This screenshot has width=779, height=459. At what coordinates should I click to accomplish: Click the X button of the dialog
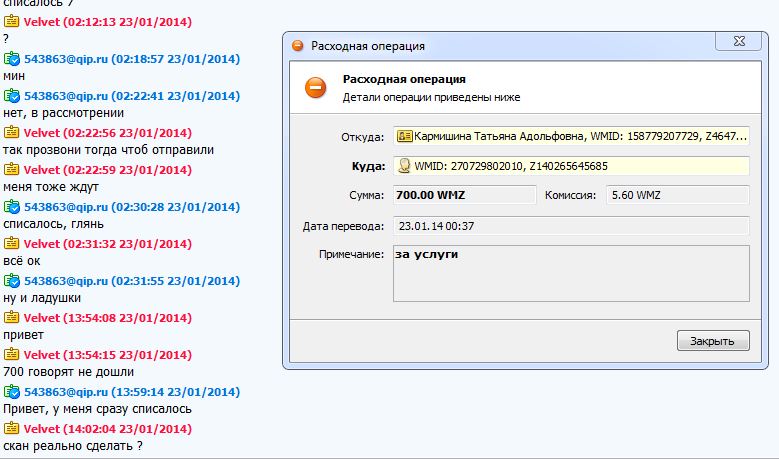tap(738, 41)
